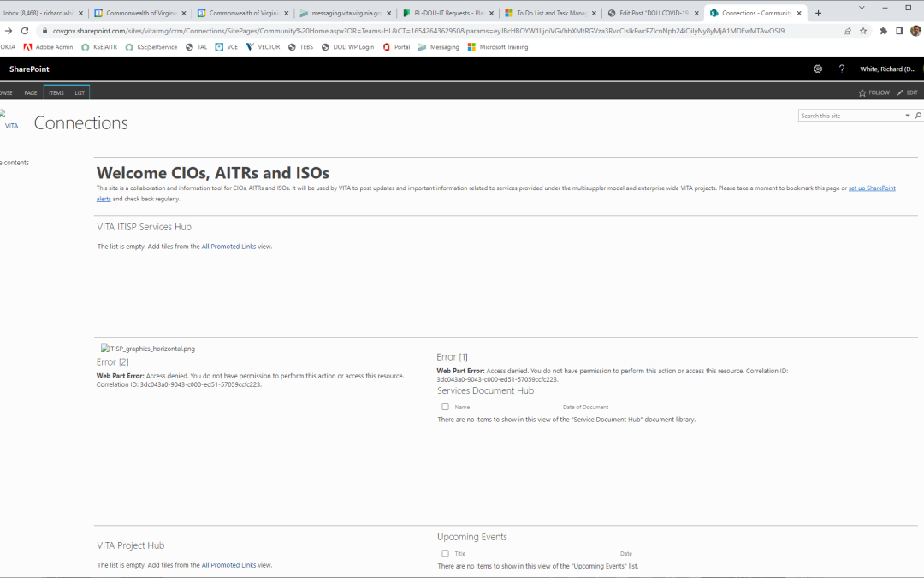Follow this site with star icon
The image size is (924, 578).
coord(862,92)
